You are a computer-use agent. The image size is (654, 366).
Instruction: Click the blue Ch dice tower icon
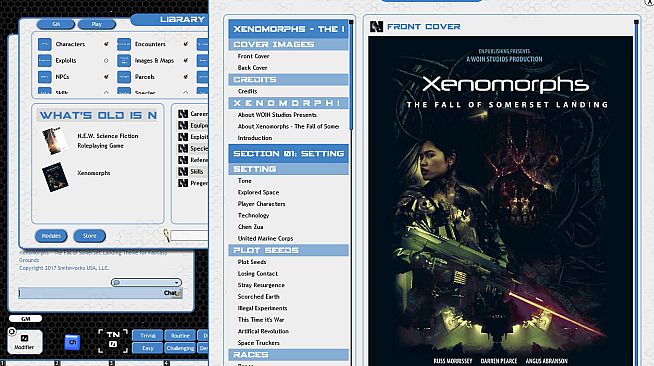[x=73, y=342]
